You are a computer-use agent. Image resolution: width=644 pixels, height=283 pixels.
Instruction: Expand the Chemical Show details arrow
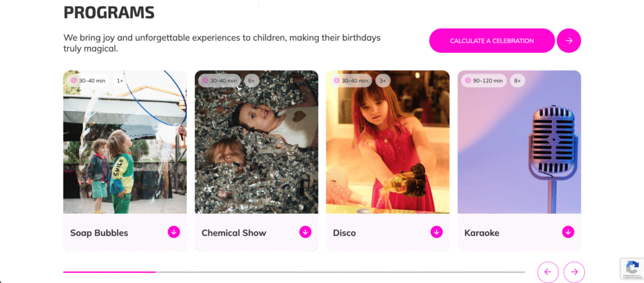point(305,232)
